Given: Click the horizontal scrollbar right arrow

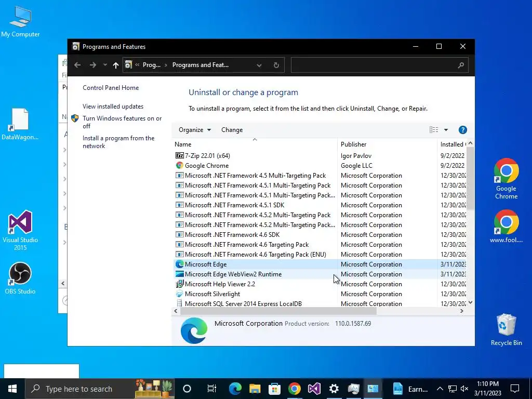Looking at the screenshot, I should coord(461,311).
